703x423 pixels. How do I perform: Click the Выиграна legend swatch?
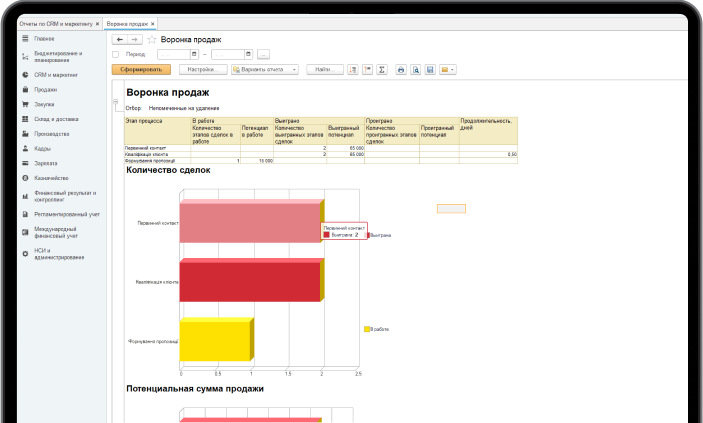tap(369, 235)
